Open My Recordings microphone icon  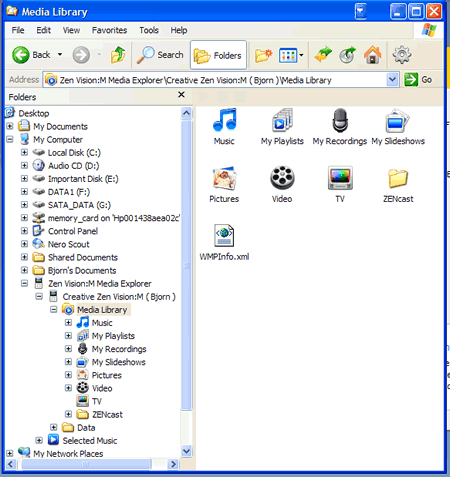[x=340, y=120]
